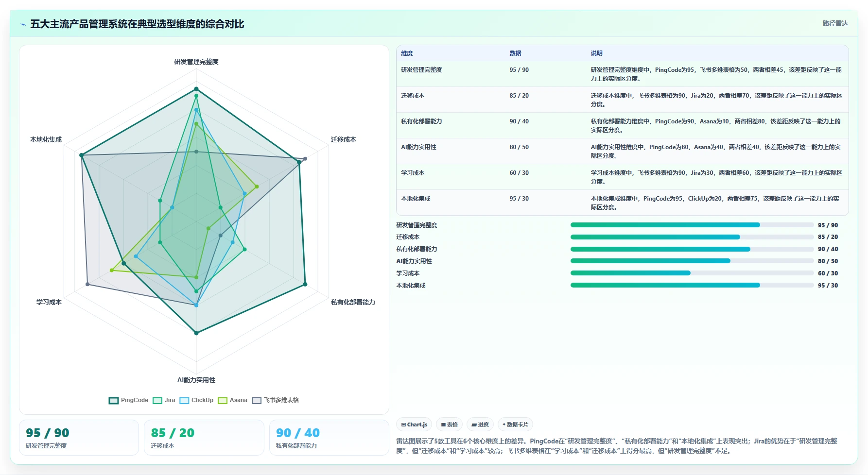Click radar axis label 本地化集成
This screenshot has width=868, height=475.
tap(46, 139)
